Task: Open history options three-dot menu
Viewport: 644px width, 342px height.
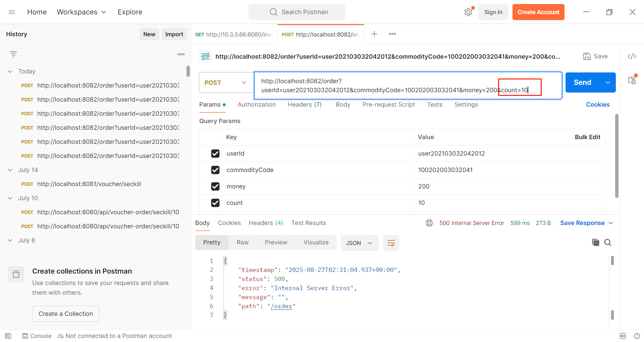Action: (x=181, y=54)
